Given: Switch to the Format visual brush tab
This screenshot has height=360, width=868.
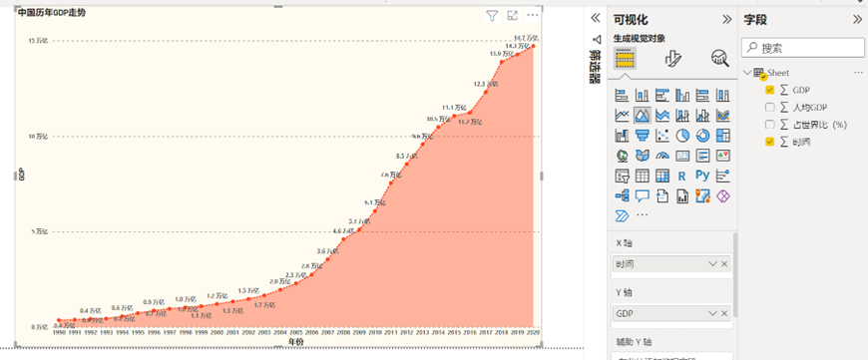Looking at the screenshot, I should click(x=672, y=58).
